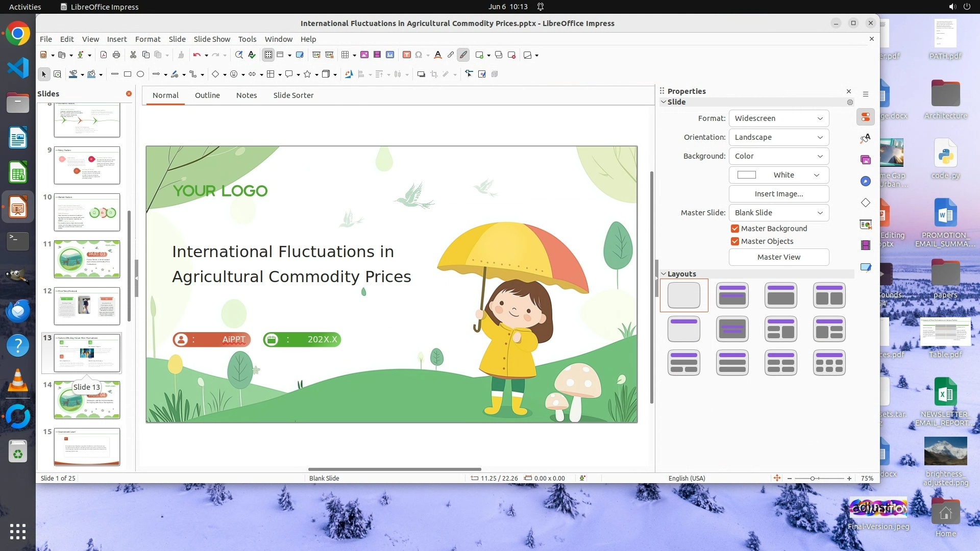Collapse the Layouts section
The image size is (980, 551).
664,274
